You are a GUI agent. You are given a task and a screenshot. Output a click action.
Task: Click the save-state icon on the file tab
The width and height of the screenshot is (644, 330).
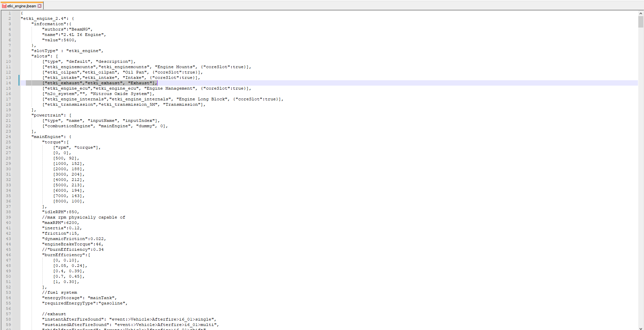(4, 6)
